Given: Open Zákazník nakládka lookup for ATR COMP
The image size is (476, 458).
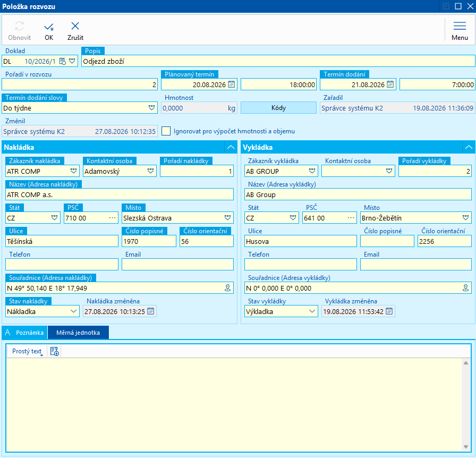Looking at the screenshot, I should point(73,171).
